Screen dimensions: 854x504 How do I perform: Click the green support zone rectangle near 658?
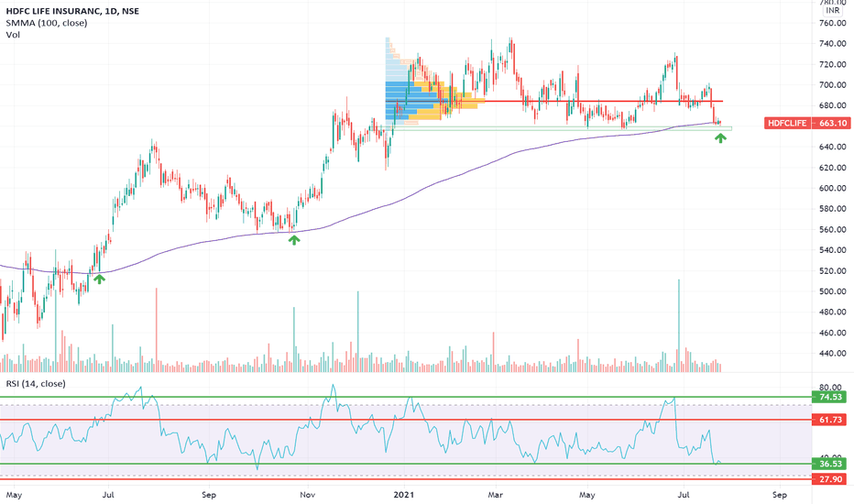point(561,128)
